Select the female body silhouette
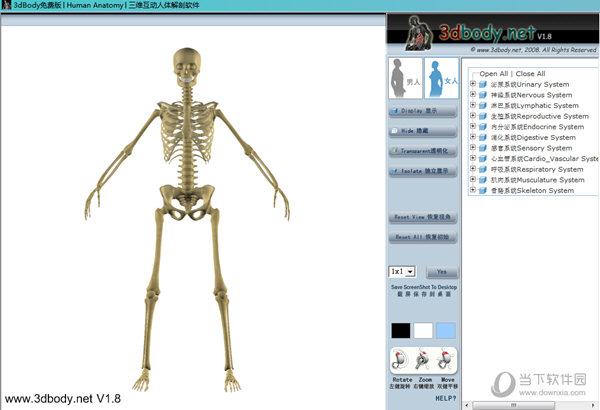Viewport: 600px width, 410px height. click(442, 78)
